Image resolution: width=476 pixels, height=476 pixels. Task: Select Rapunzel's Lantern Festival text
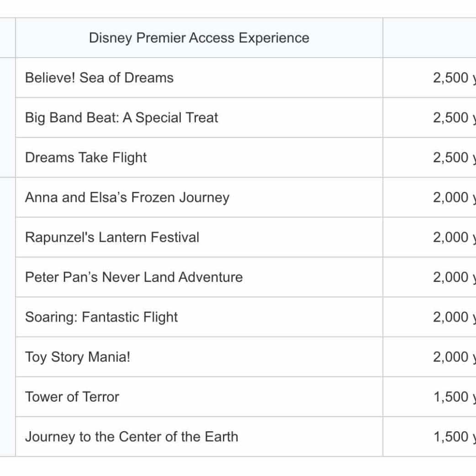(x=112, y=238)
